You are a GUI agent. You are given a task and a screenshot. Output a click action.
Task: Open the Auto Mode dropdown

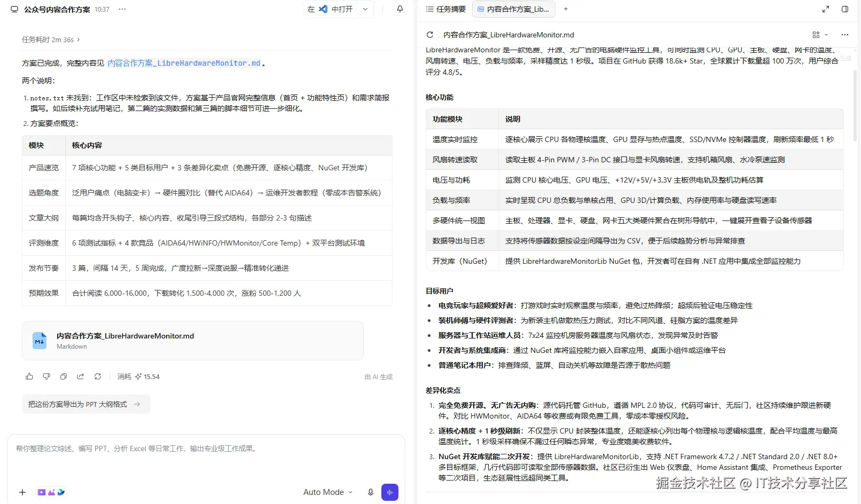point(328,492)
